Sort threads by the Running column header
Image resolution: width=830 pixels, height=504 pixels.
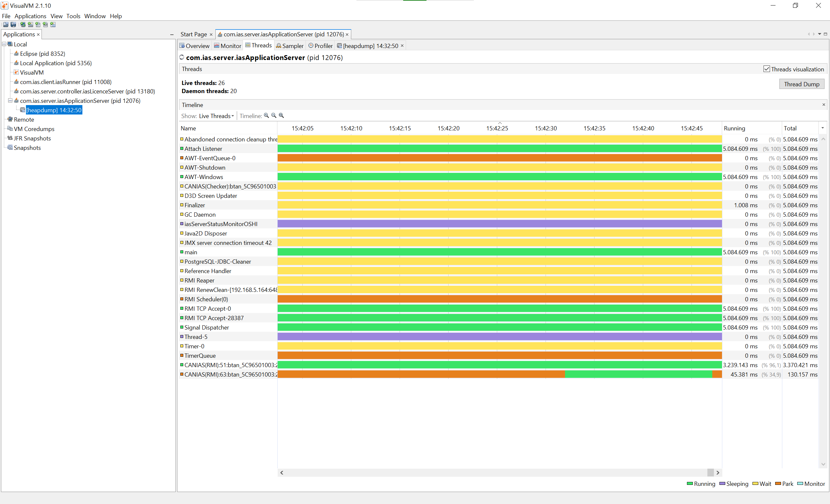pyautogui.click(x=752, y=128)
